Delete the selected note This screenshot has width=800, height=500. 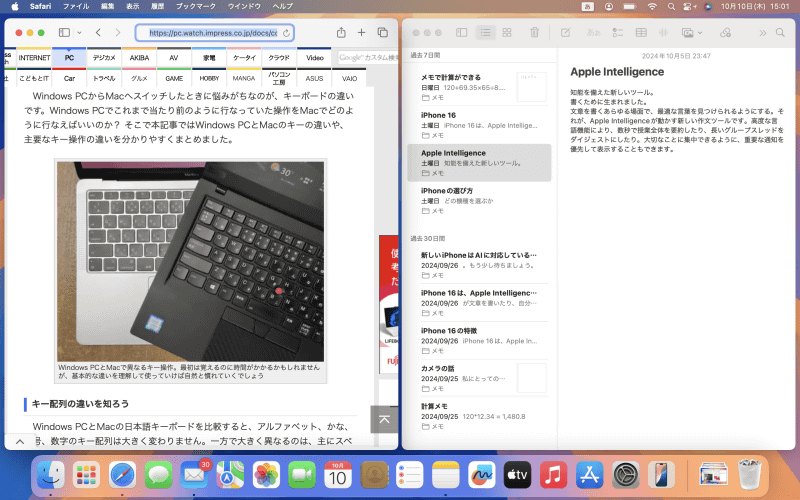point(534,33)
